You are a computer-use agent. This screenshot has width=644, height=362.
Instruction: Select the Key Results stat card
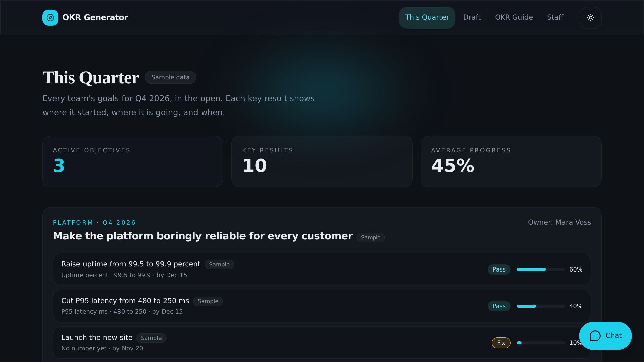point(322,161)
